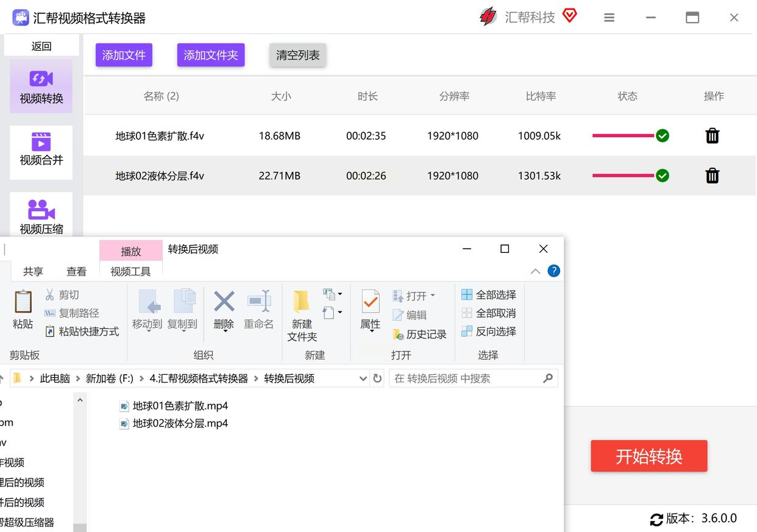757x532 pixels.
Task: Create folder with 新建文件夹 icon
Action: click(301, 303)
